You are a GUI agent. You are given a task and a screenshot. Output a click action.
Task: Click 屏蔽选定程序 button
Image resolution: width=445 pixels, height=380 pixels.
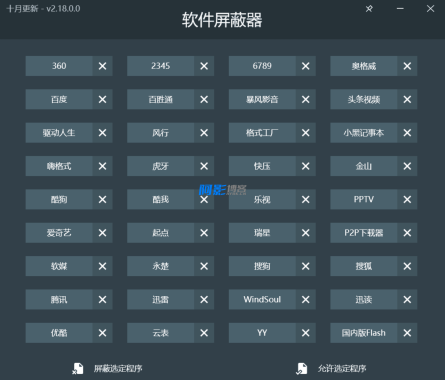coord(118,369)
